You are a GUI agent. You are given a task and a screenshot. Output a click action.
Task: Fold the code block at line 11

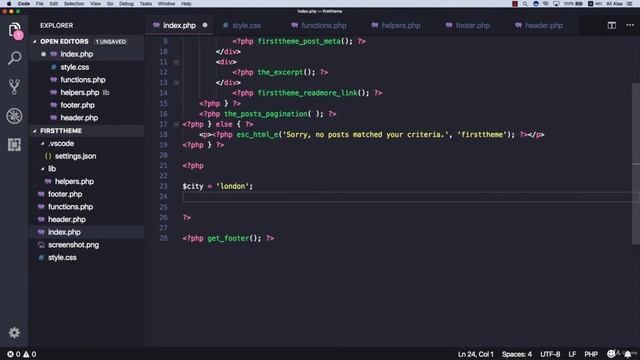click(176, 62)
